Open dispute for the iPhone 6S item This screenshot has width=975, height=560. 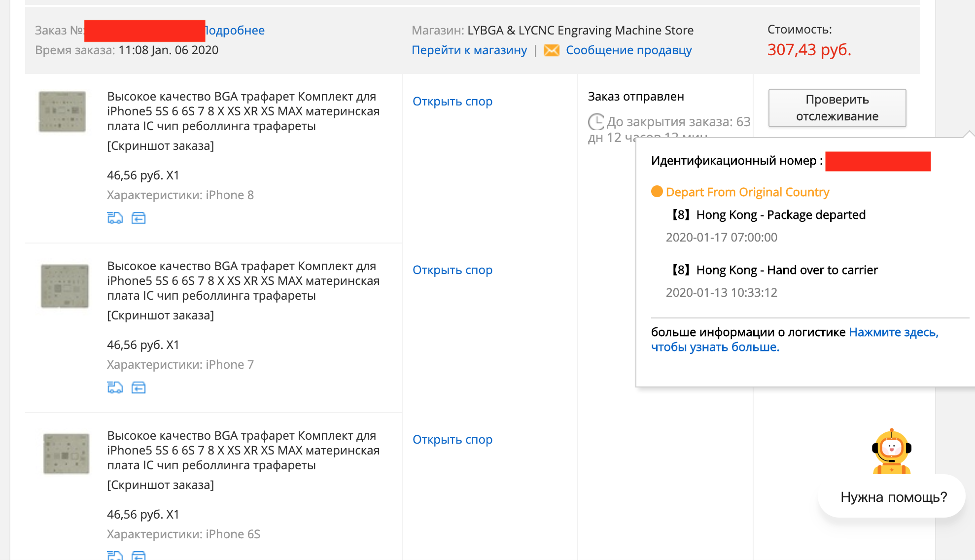pyautogui.click(x=453, y=440)
